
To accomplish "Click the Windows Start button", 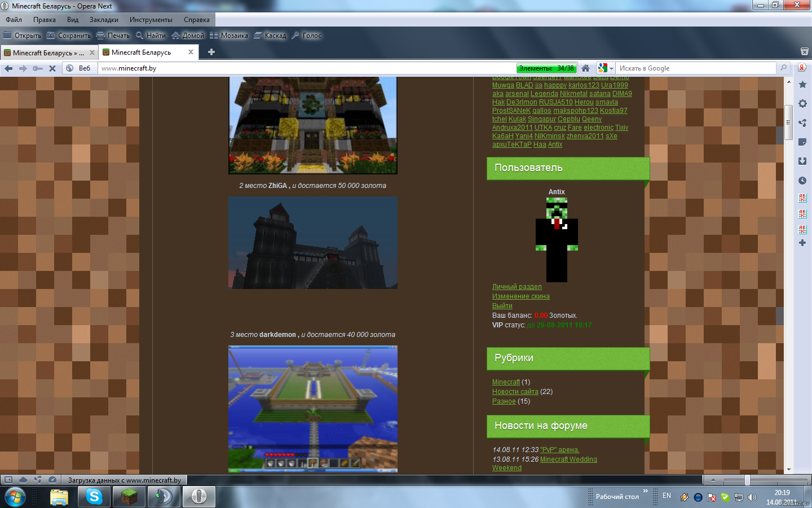I will click(15, 497).
